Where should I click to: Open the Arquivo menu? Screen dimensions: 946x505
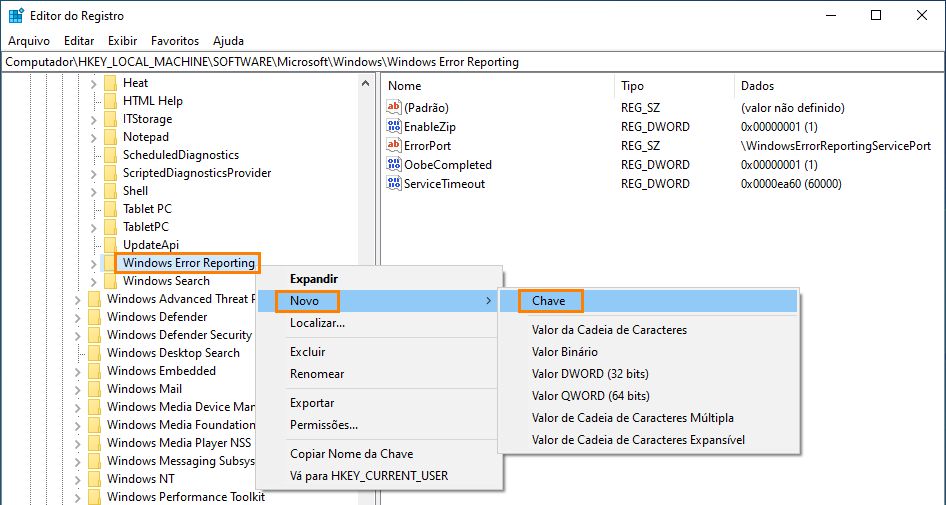coord(29,41)
